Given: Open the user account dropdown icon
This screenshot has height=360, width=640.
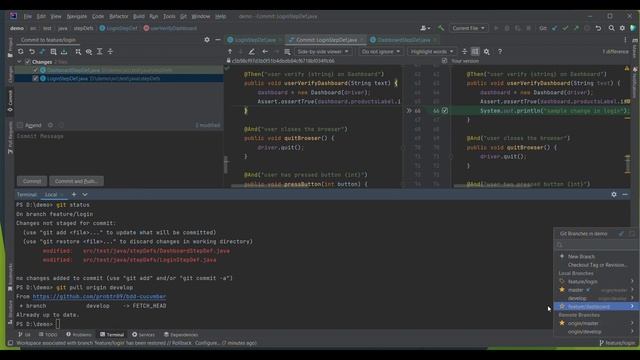Looking at the screenshot, I should [x=425, y=28].
